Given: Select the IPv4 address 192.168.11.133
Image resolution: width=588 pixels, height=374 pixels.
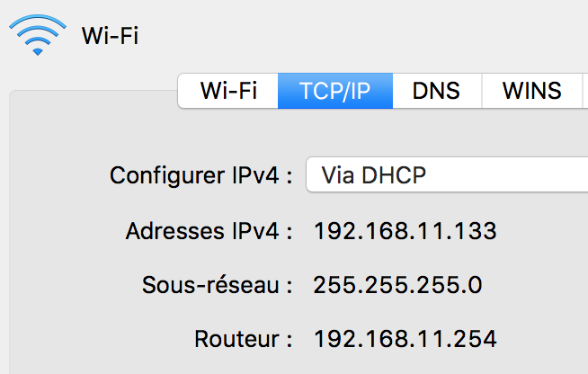Looking at the screenshot, I should [405, 231].
